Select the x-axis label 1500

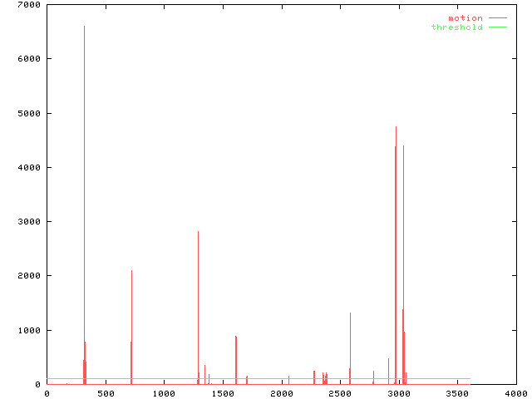[222, 393]
